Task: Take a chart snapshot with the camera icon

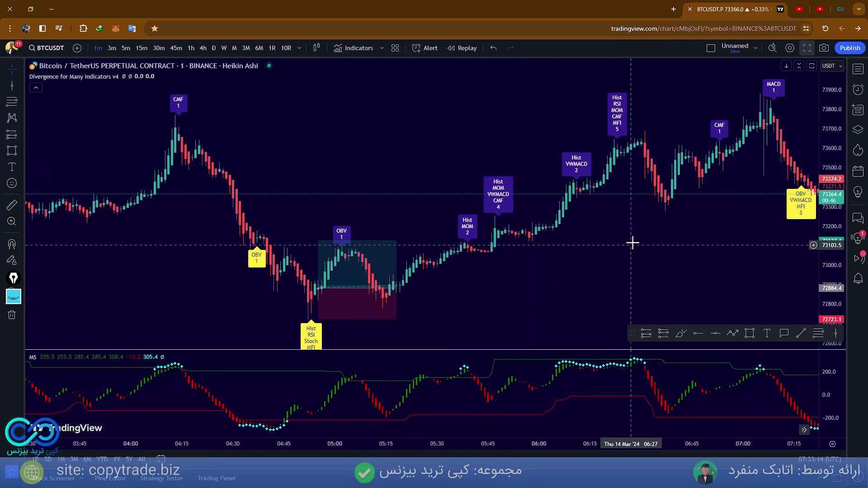Action: tap(824, 48)
